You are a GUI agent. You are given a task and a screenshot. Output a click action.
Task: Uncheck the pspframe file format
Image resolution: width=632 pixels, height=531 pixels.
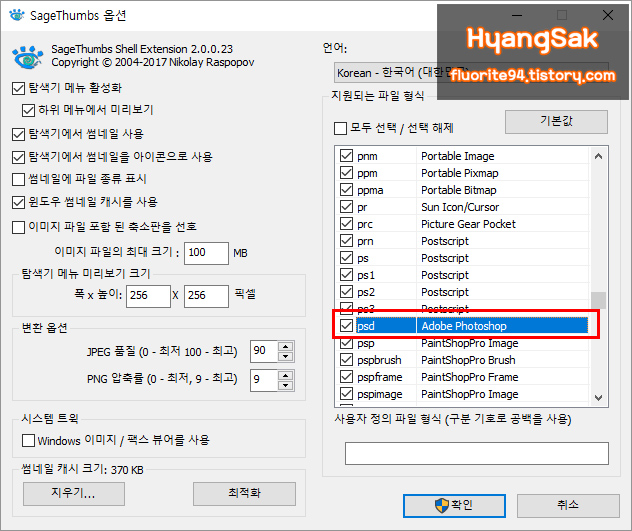point(346,377)
